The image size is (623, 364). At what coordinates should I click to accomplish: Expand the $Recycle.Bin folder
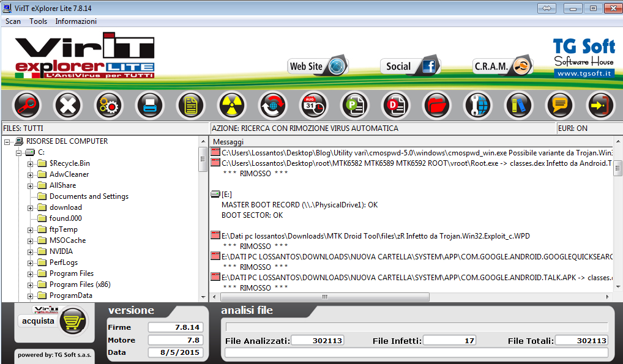click(x=30, y=164)
